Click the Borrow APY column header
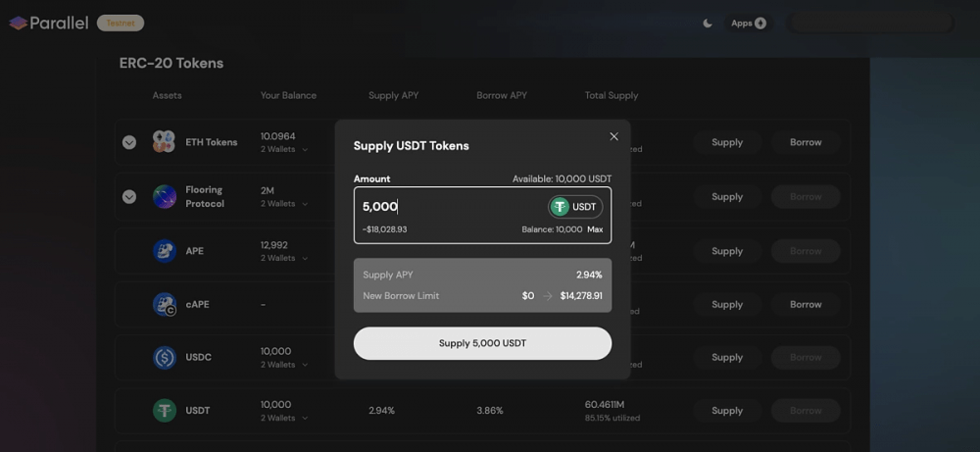This screenshot has width=980, height=452. pos(502,96)
